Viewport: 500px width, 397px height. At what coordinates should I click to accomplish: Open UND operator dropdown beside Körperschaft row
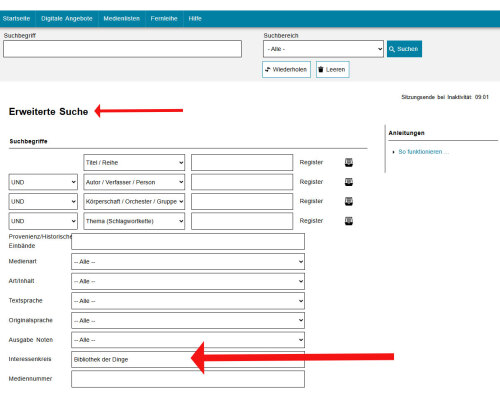pos(43,201)
